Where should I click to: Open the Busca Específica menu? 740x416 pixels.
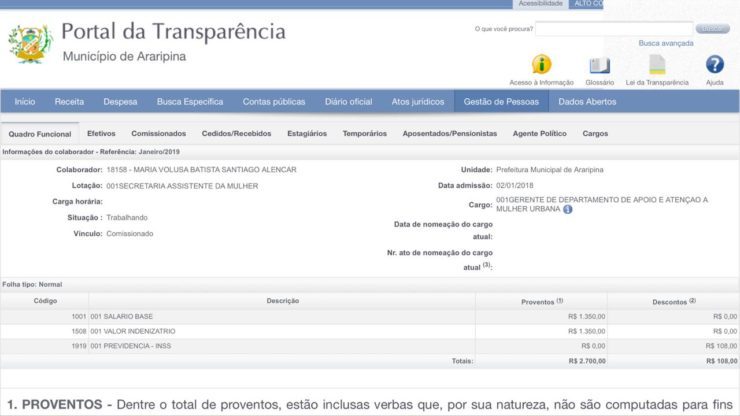click(x=190, y=102)
